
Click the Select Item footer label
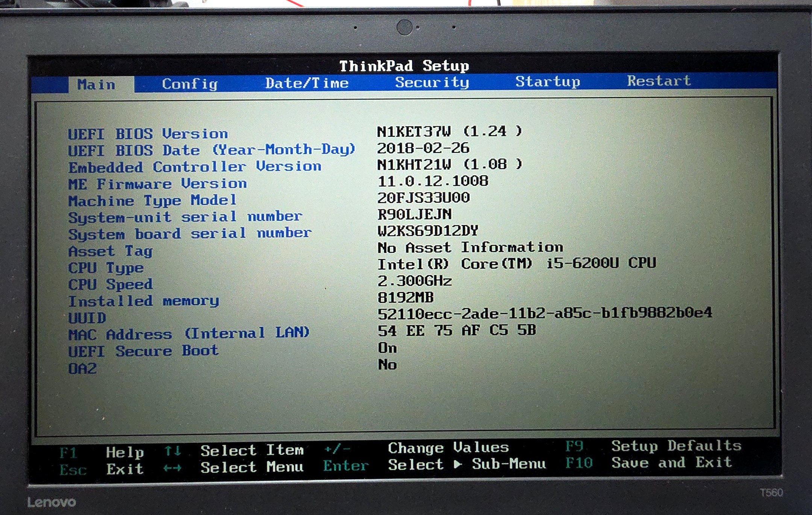[252, 450]
